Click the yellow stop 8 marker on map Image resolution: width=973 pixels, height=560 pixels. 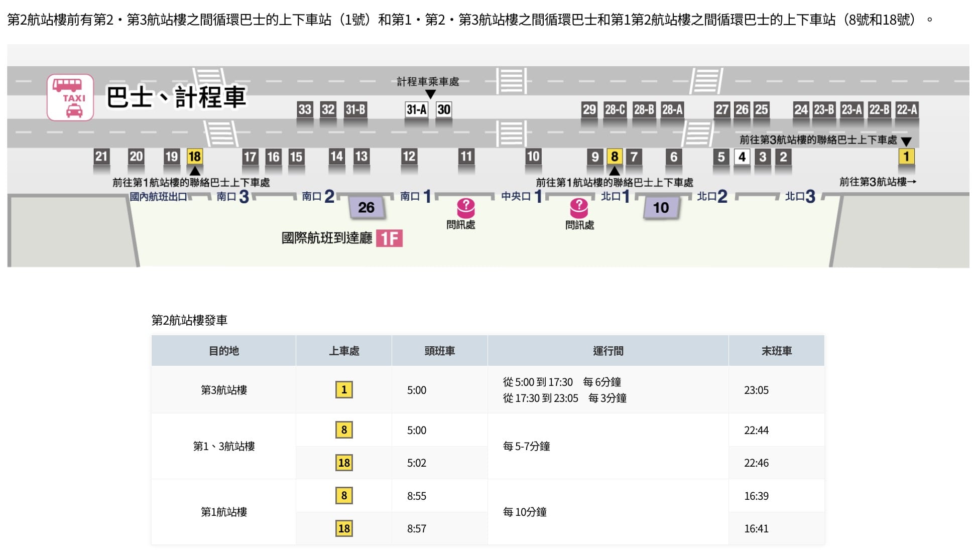pyautogui.click(x=614, y=157)
